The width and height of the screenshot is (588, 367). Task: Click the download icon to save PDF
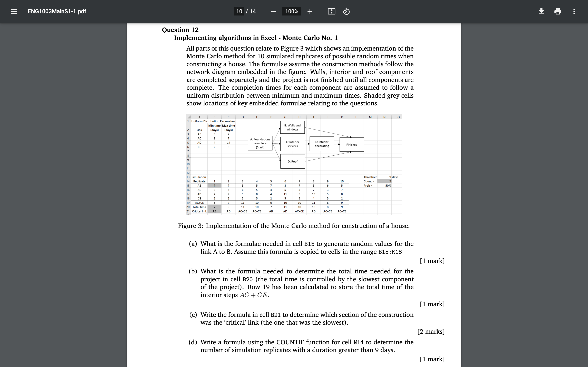point(541,11)
